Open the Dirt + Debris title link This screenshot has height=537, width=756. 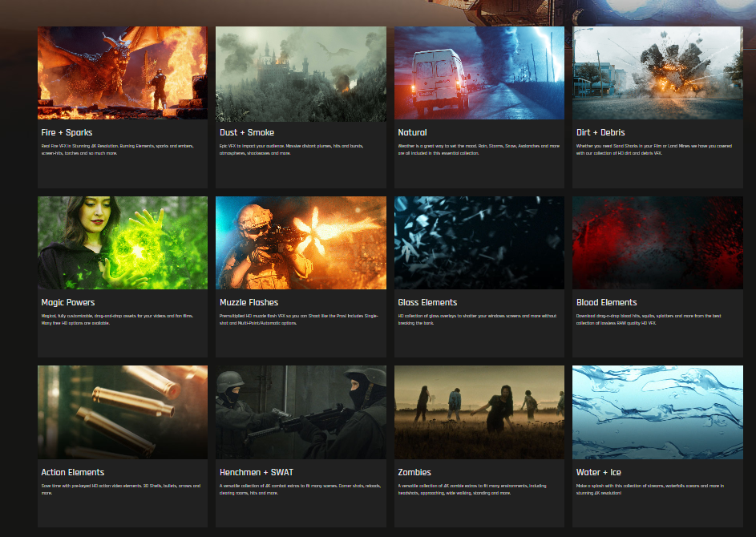pos(600,132)
